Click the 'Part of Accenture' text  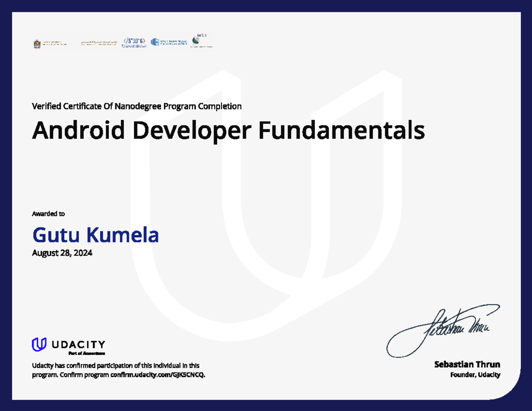pyautogui.click(x=86, y=354)
